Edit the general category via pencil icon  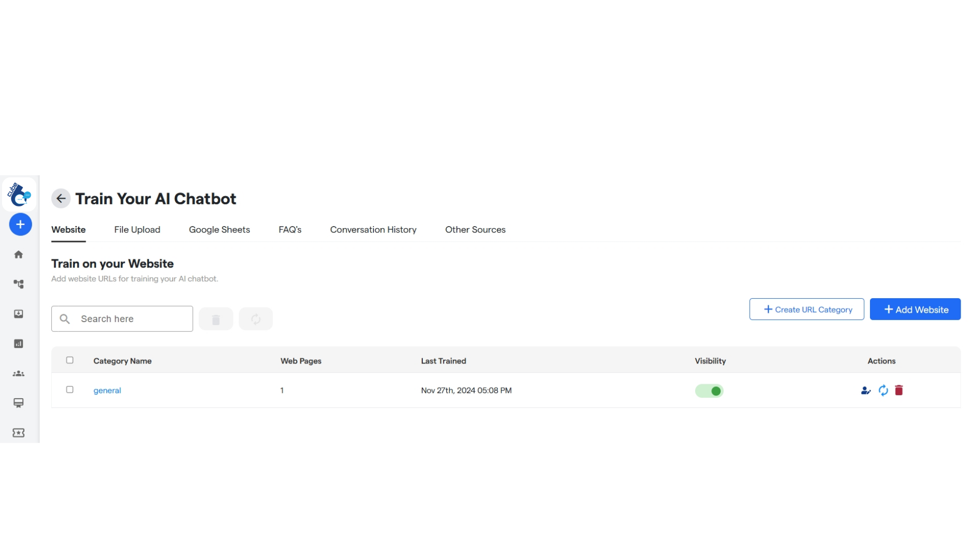pyautogui.click(x=865, y=390)
